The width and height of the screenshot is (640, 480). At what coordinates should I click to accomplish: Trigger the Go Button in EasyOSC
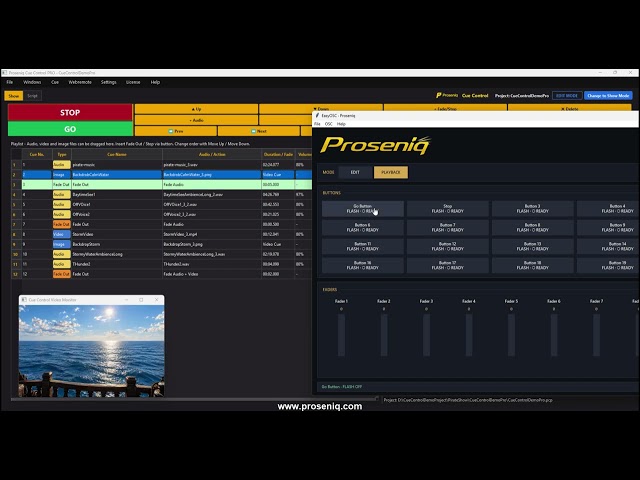point(363,209)
